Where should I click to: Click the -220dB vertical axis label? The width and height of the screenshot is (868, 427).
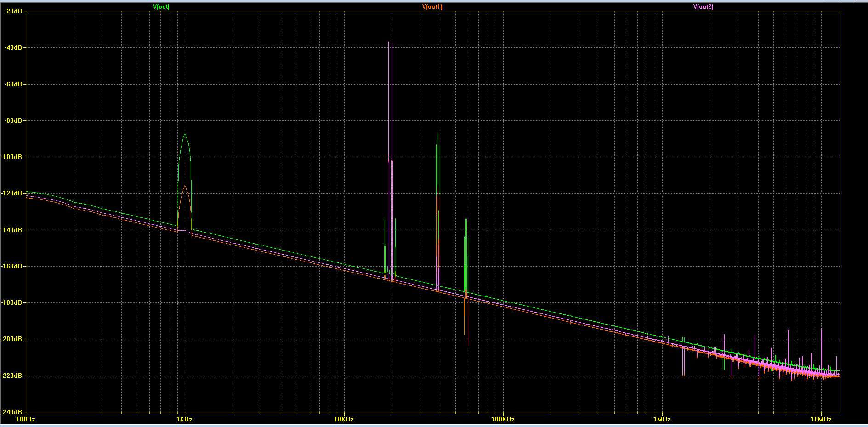point(11,376)
